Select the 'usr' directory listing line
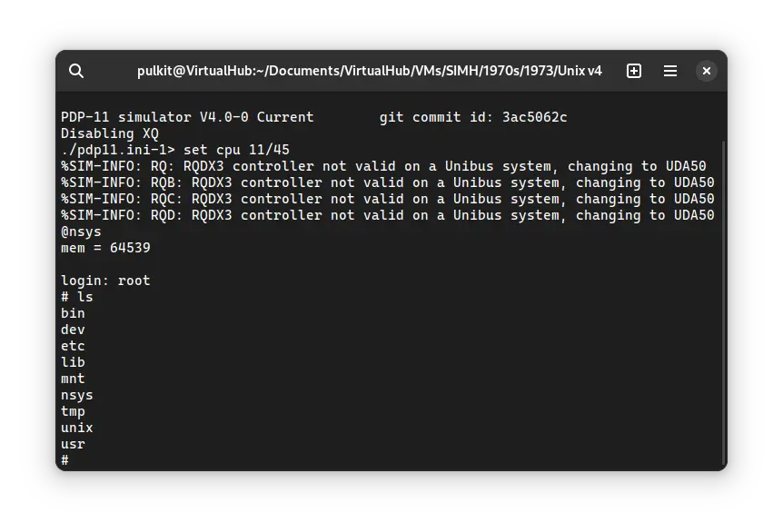783x532 pixels. click(73, 444)
